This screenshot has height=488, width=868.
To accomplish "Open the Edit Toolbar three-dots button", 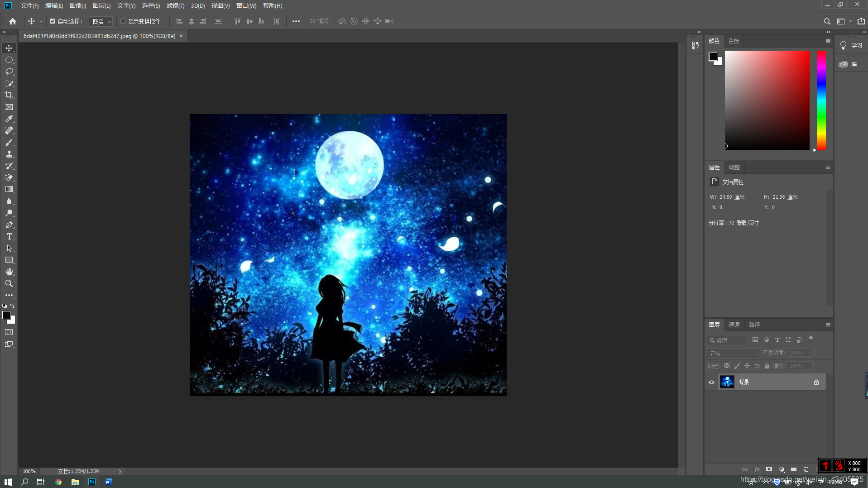I will click(9, 295).
